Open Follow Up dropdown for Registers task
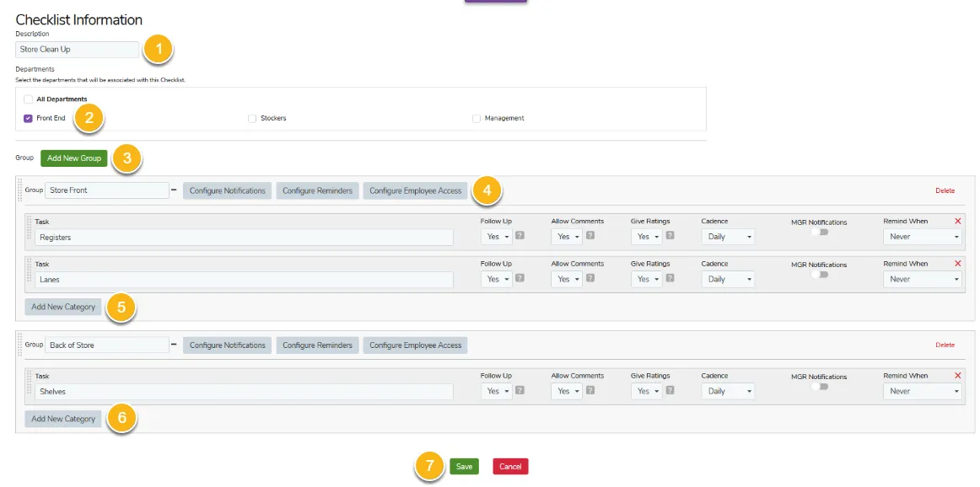980x487 pixels. pyautogui.click(x=496, y=237)
